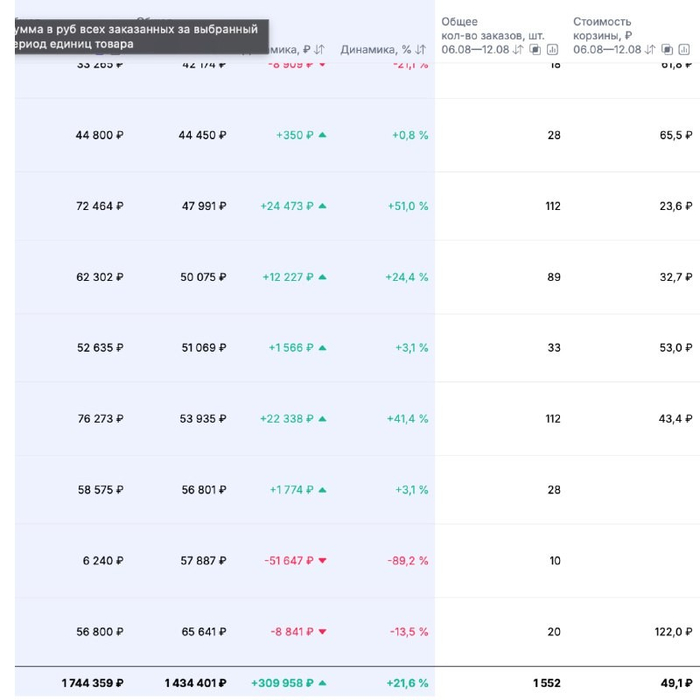Select the 53,0 ₽ basket cost
Screen dimensions: 700x700
coord(676,347)
